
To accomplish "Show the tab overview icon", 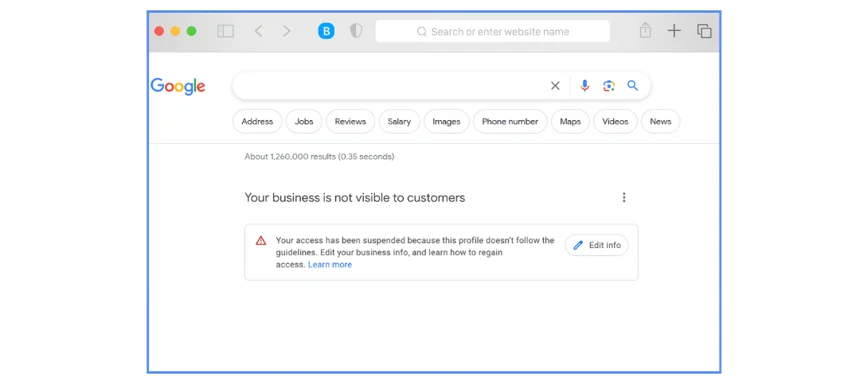I will coord(704,31).
